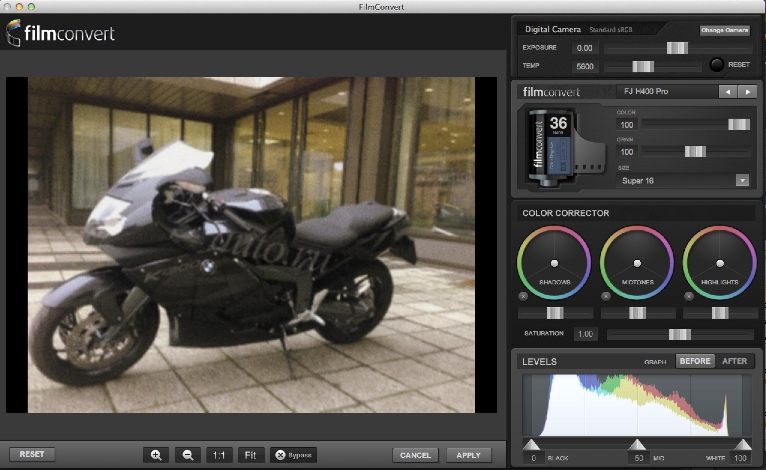This screenshot has height=470, width=766.
Task: Switch levels view to BEFORE
Action: click(695, 361)
